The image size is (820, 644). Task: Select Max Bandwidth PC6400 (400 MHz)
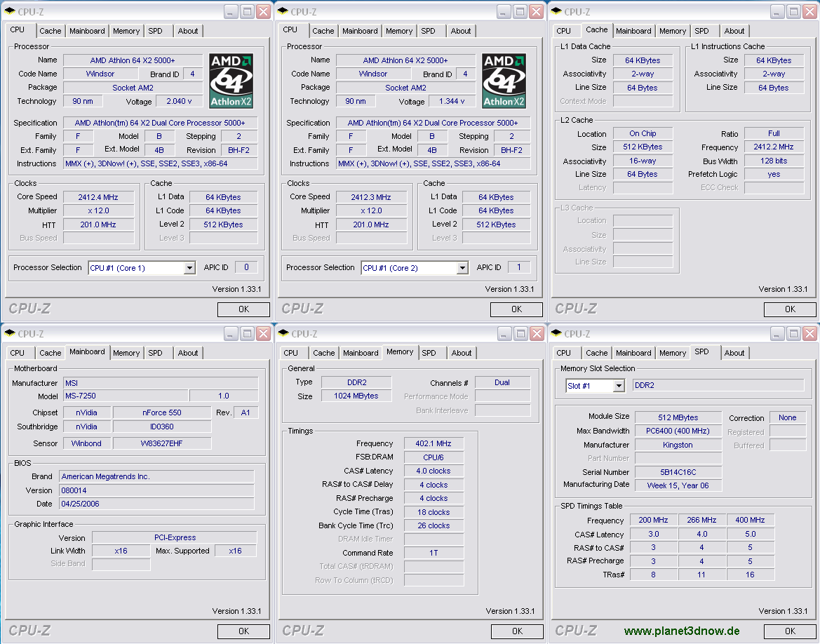point(678,431)
